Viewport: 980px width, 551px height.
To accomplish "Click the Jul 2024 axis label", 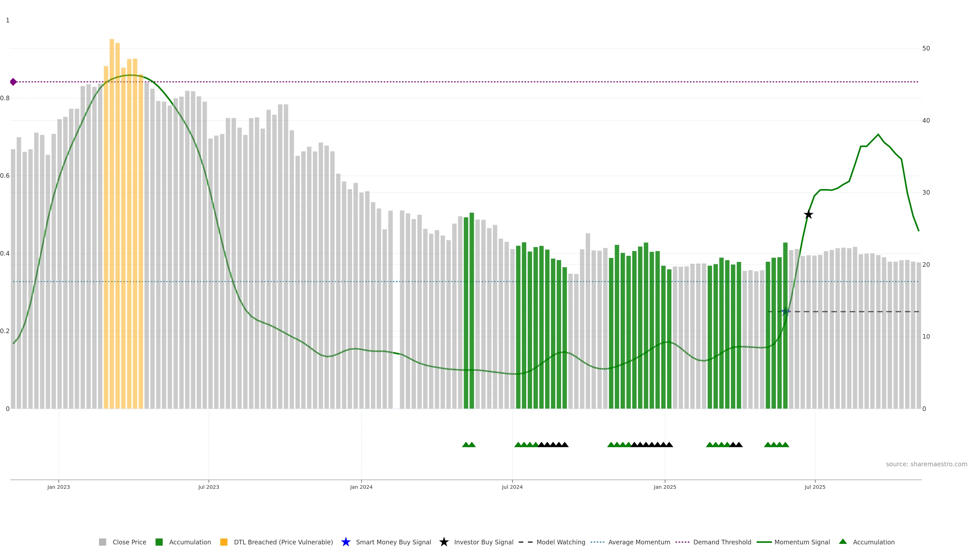I will pyautogui.click(x=512, y=487).
